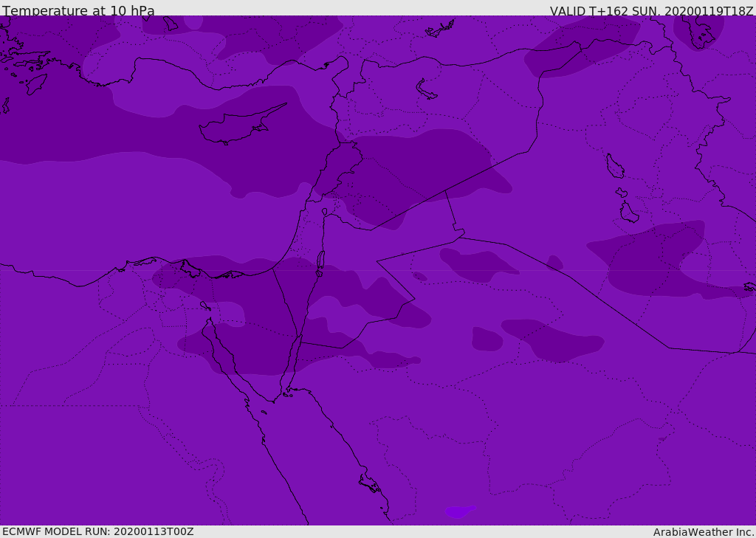This screenshot has height=538, width=756.
Task: Click the 'Temperature at 10 hPa' title text
Action: tap(78, 10)
